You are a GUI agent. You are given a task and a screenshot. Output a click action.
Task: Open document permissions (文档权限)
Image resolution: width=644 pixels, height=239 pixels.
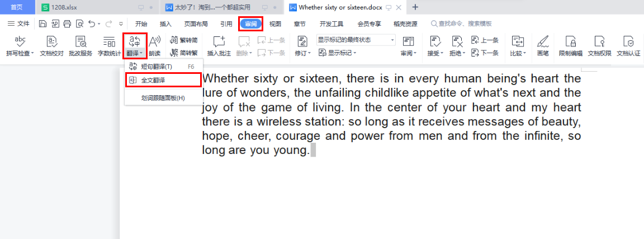coord(600,46)
